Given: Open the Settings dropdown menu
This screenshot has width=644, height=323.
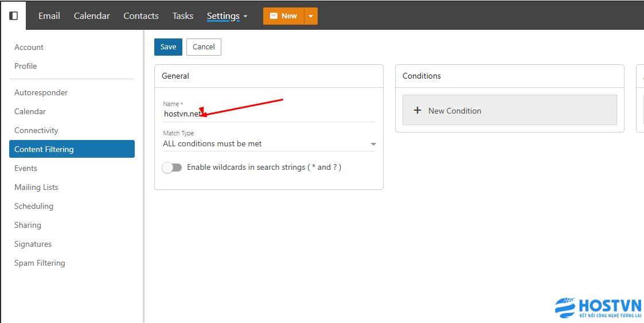Looking at the screenshot, I should (227, 16).
